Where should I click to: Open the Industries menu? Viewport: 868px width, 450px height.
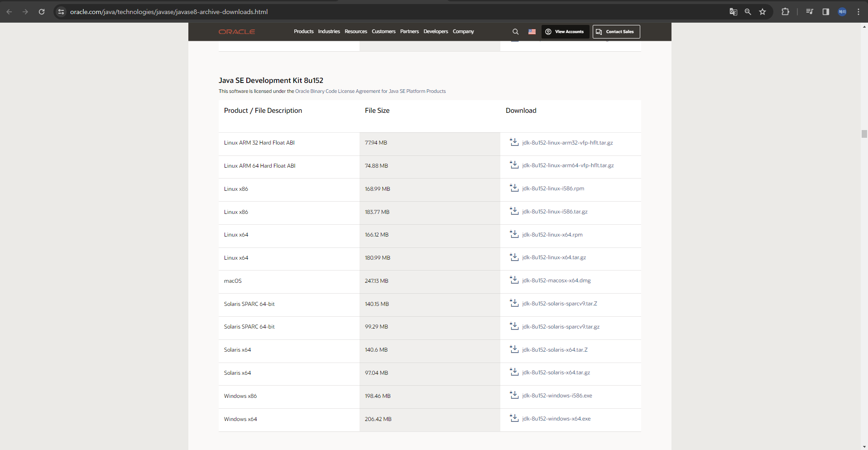point(329,32)
